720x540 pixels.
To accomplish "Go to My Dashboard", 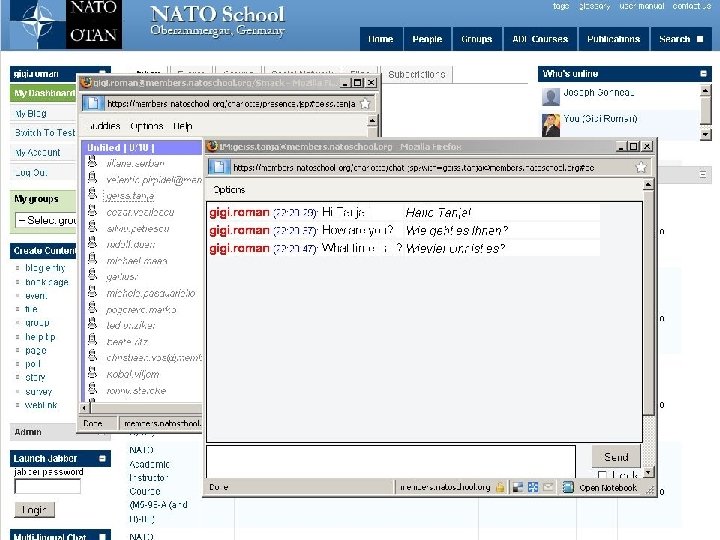I will 43,93.
